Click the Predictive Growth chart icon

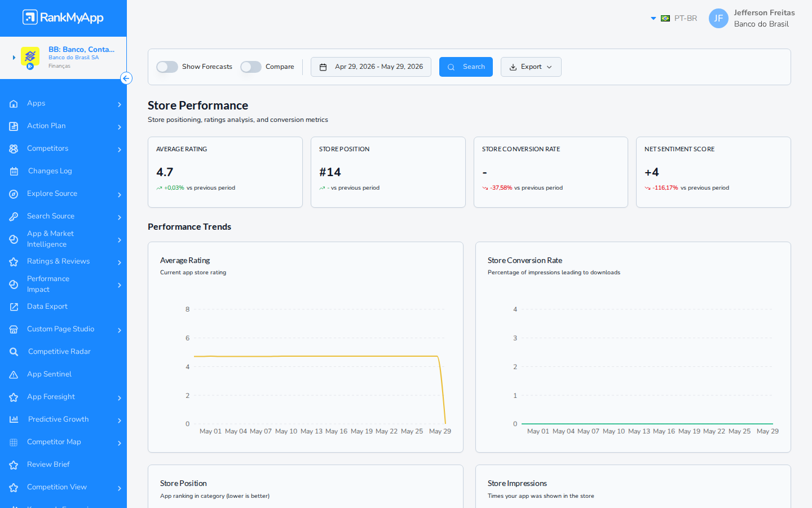pos(14,419)
